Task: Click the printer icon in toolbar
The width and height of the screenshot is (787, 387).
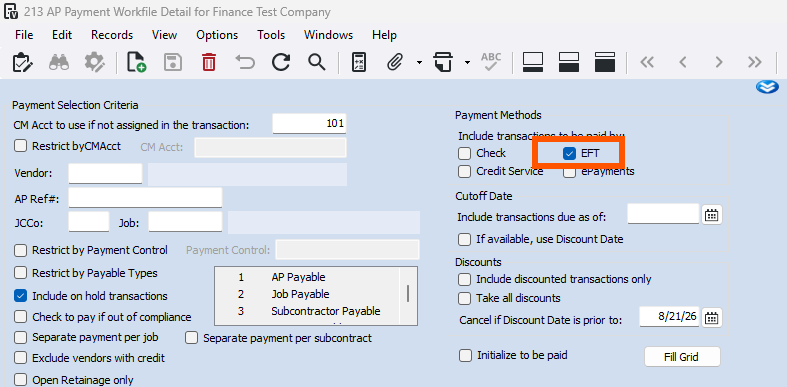Action: pos(443,62)
